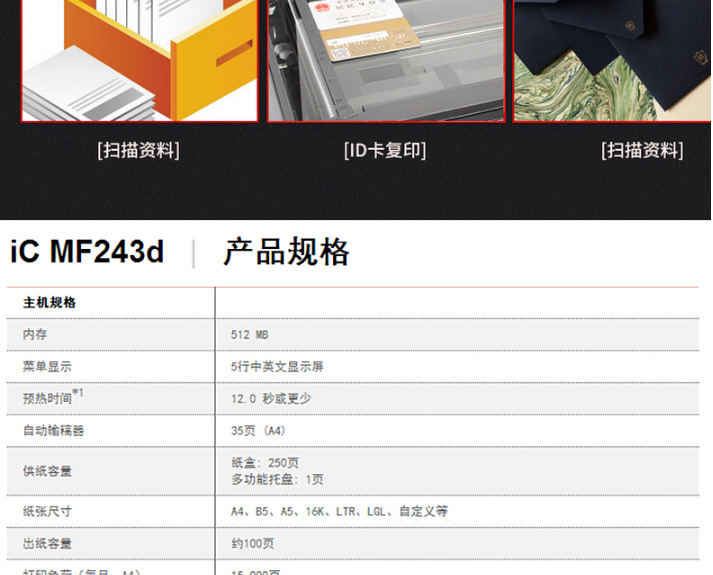This screenshot has width=713, height=575.
Task: Click the 供纸容量 row label
Action: pyautogui.click(x=47, y=471)
